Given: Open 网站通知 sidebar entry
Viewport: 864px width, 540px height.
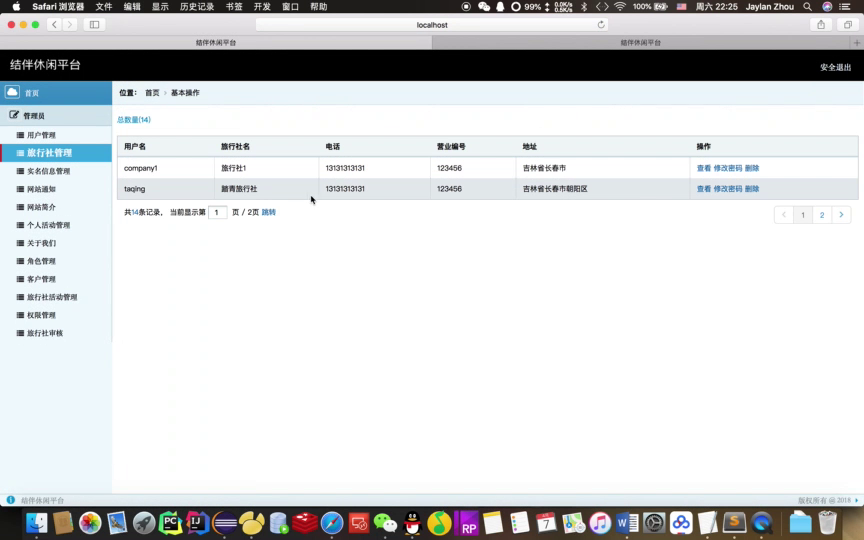Looking at the screenshot, I should 41,189.
